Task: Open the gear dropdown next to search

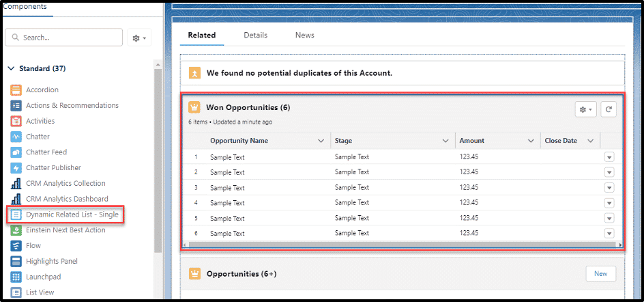Action: pos(139,38)
